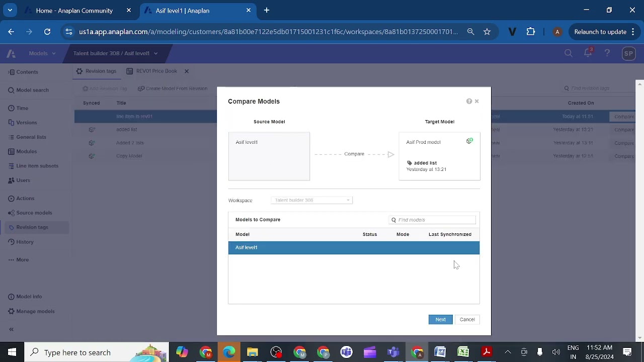The height and width of the screenshot is (362, 644).
Task: Open File Explorer from taskbar
Action: click(x=253, y=352)
